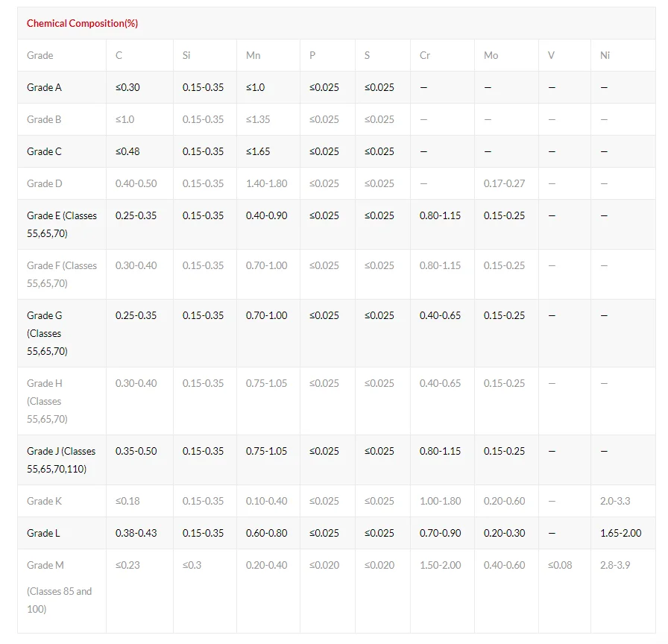Click Grade M Si value ≤0.3
The height and width of the screenshot is (644, 668).
tap(192, 565)
